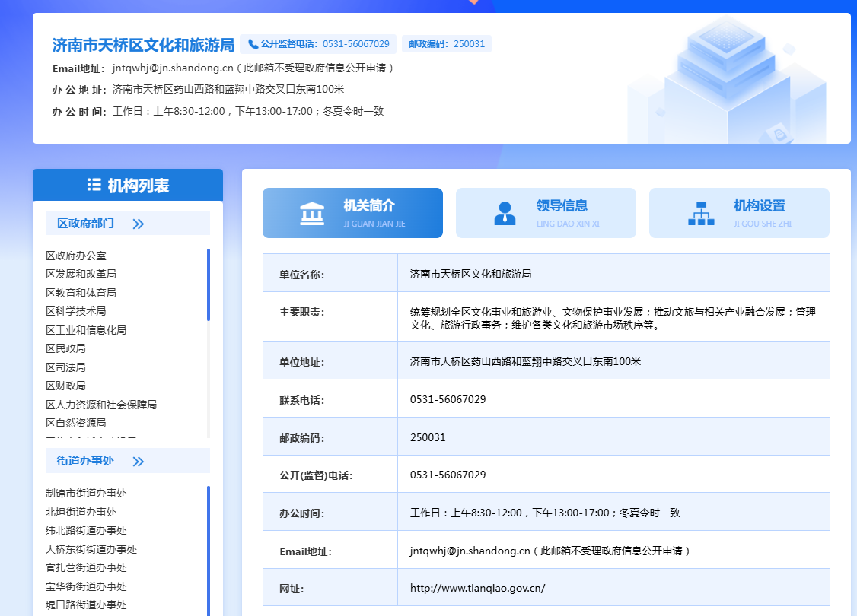The image size is (857, 616).
Task: Click the org chart icon for 机构设置
Action: pyautogui.click(x=701, y=213)
